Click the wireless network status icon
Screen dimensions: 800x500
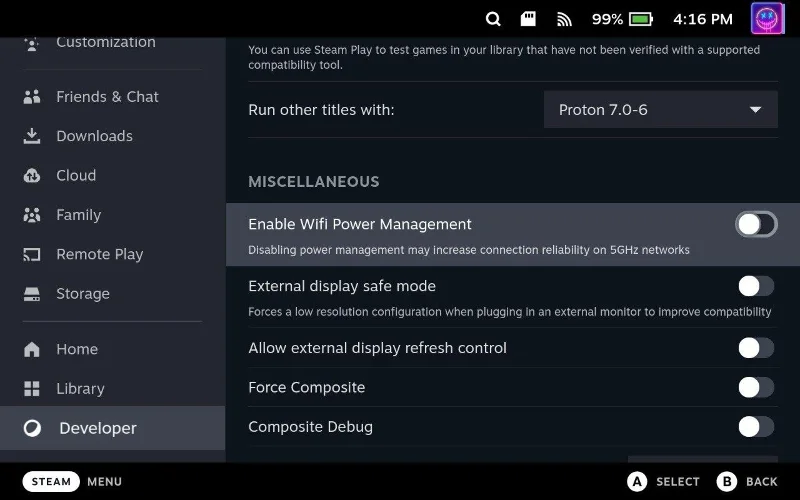[564, 19]
